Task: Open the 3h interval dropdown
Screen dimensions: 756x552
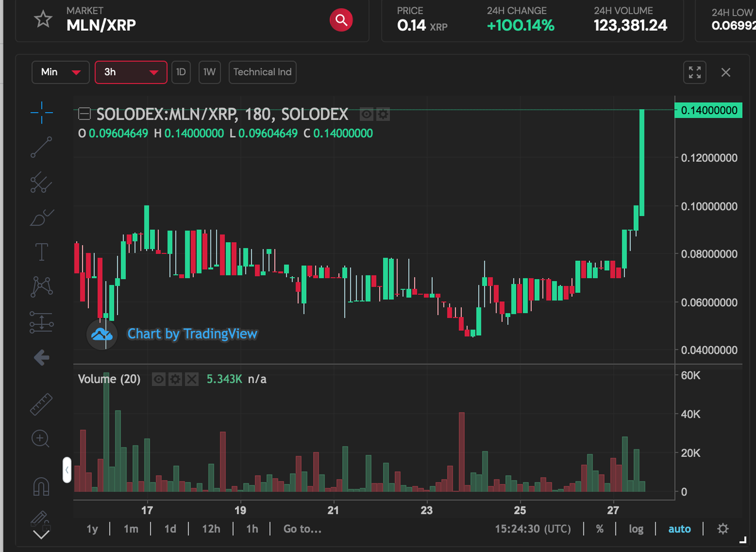Action: pos(130,72)
